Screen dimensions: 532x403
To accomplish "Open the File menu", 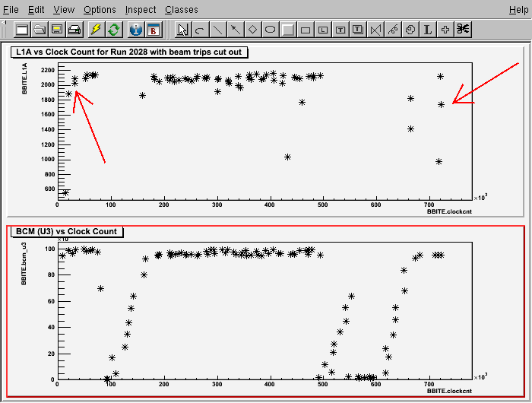I will point(11,10).
